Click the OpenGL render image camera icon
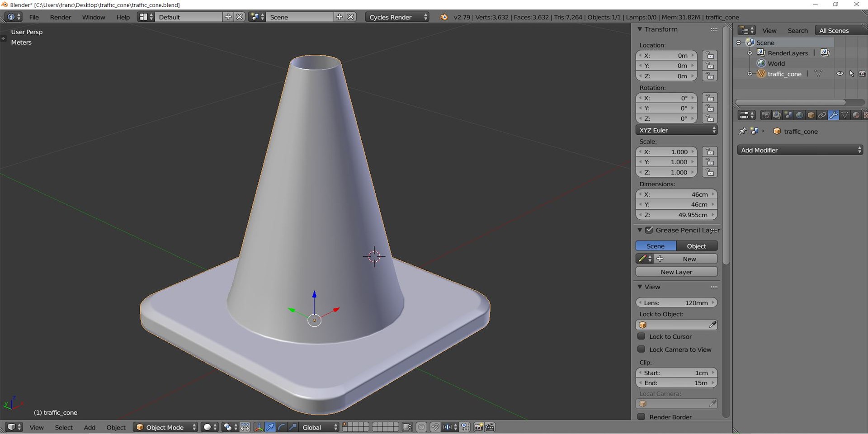The width and height of the screenshot is (868, 434). 478,427
